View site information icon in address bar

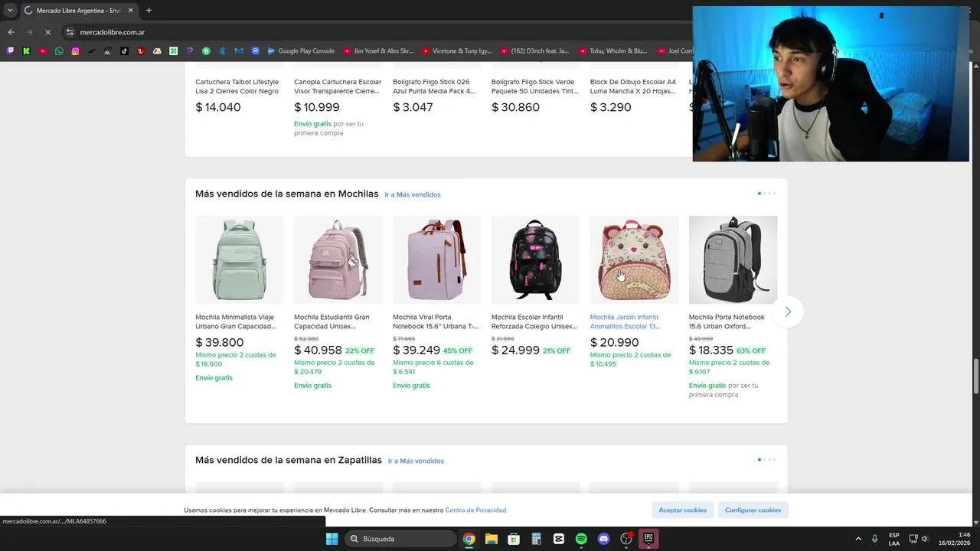(70, 32)
